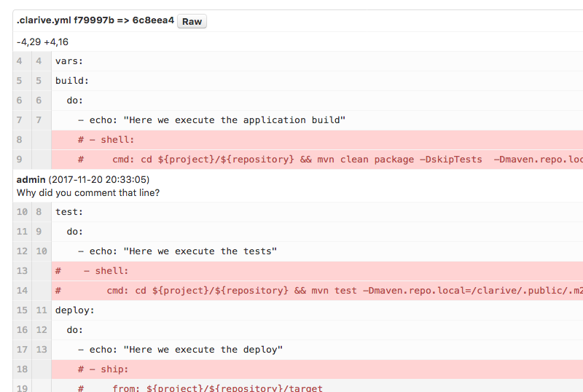Click the comment timestamp 2017-11-20 20:33:05
583x392 pixels.
[x=99, y=179]
